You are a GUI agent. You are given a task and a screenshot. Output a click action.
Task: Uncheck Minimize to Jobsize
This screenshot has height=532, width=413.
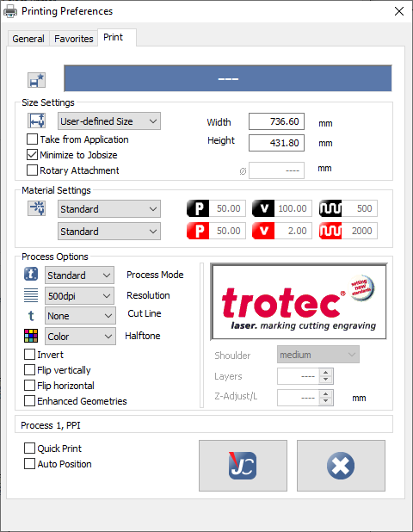(x=32, y=155)
